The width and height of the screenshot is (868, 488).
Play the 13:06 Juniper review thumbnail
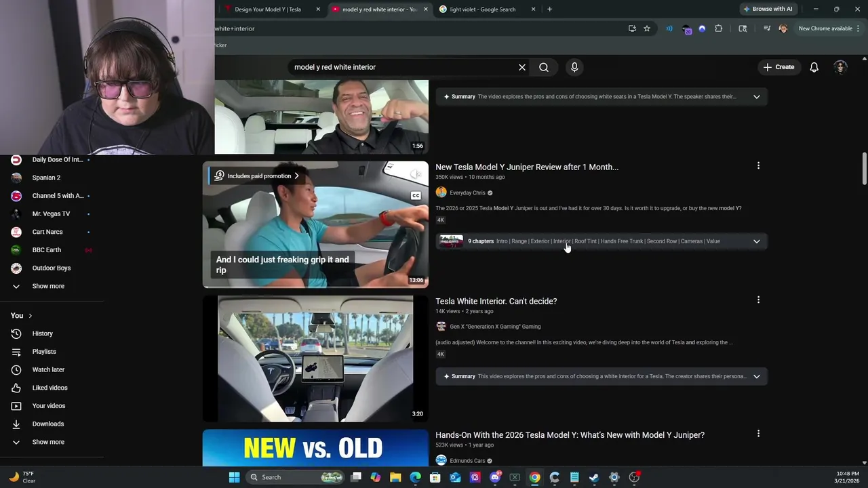(315, 224)
